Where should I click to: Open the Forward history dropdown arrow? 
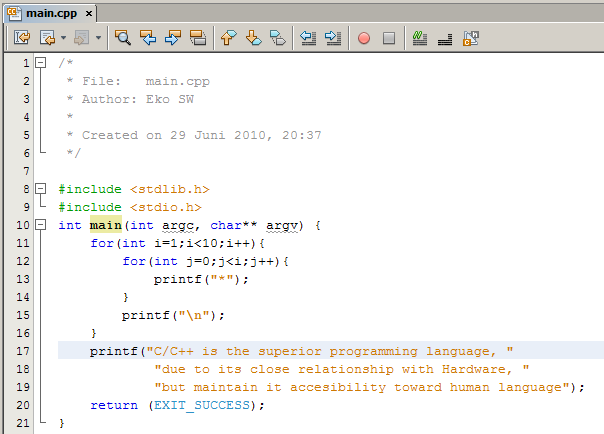99,38
